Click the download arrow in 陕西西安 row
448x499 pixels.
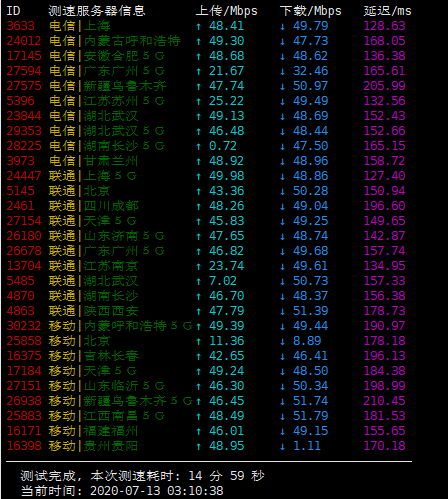283,311
